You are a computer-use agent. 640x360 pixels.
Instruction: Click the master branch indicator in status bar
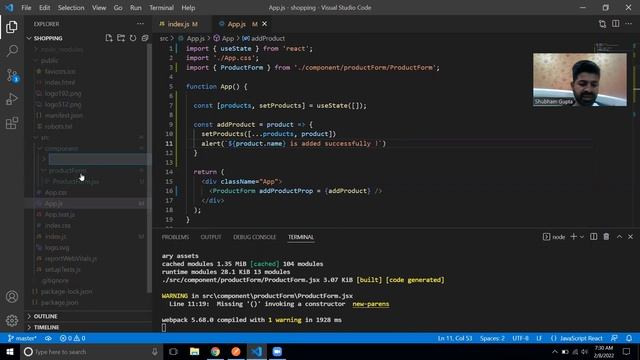pos(22,338)
